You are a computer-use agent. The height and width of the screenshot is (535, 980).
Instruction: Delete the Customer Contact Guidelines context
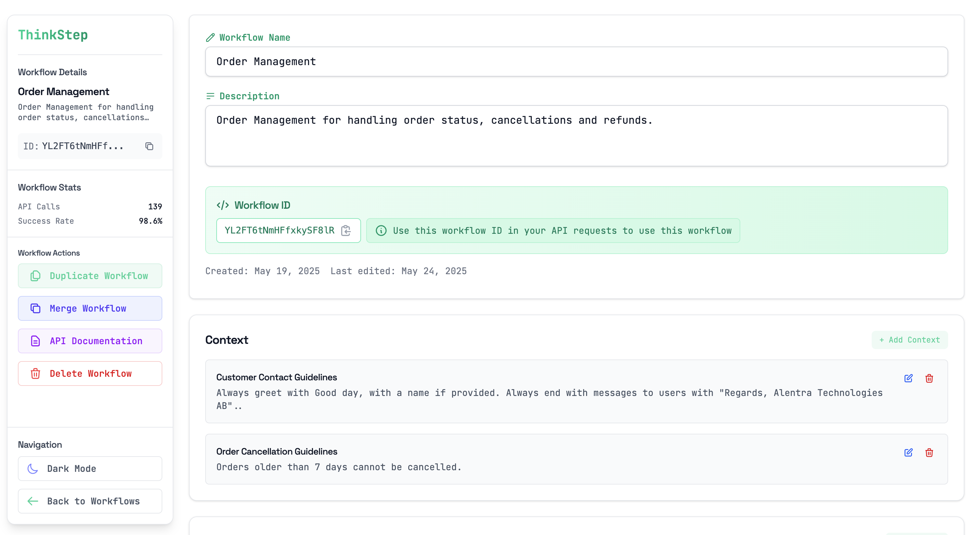click(x=929, y=378)
